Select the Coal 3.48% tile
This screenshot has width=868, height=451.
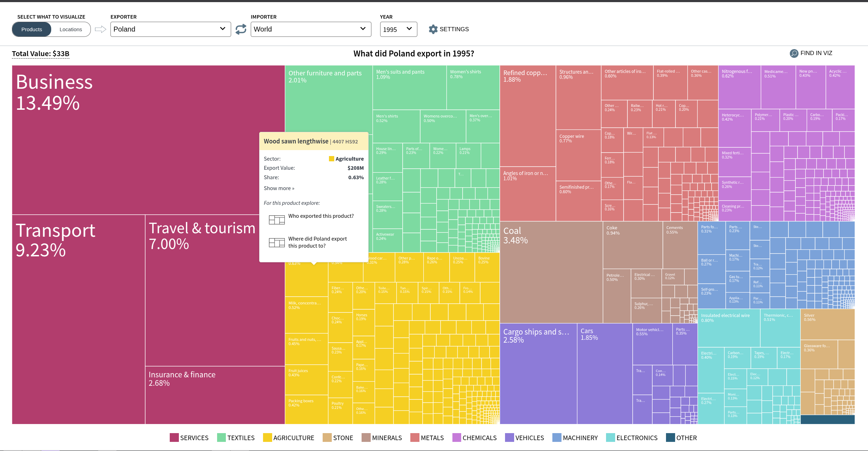[x=551, y=272]
